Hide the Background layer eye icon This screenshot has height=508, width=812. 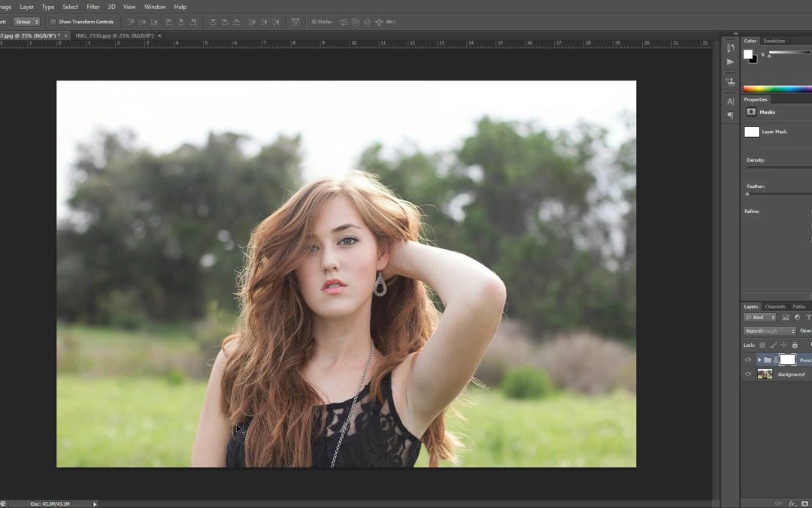[x=748, y=374]
